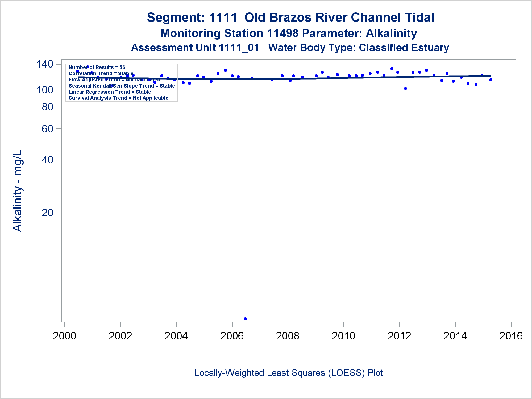Click the LOESS Plot caption below chart

(289, 373)
